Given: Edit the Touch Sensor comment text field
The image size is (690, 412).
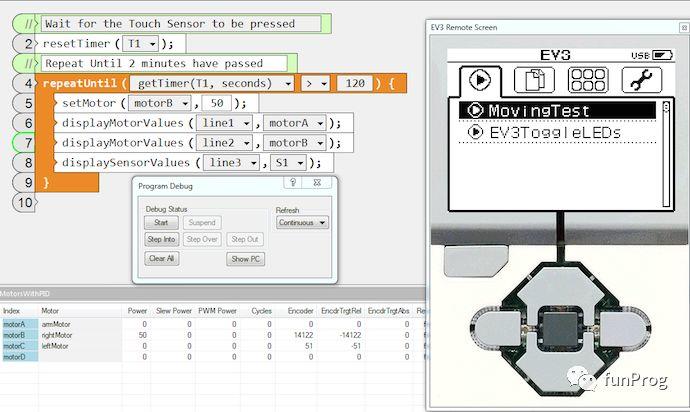Looking at the screenshot, I should point(181,24).
